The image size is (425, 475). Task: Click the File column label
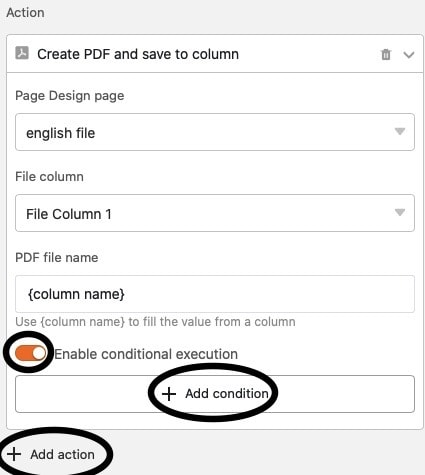(49, 176)
